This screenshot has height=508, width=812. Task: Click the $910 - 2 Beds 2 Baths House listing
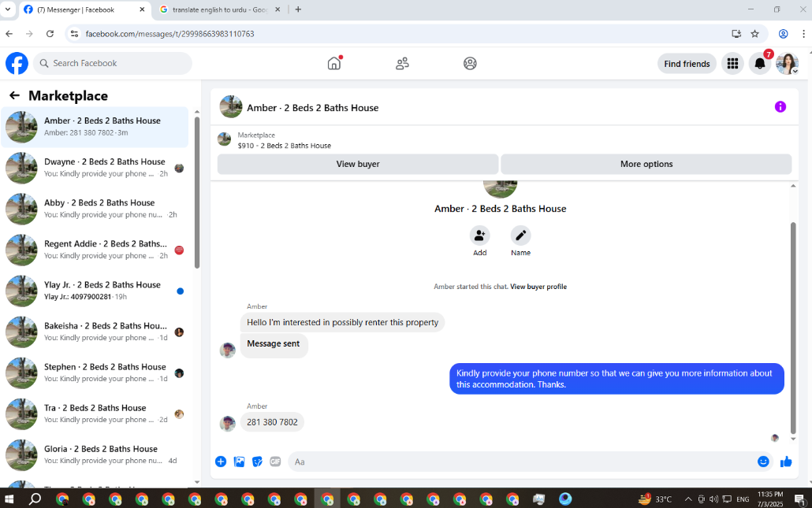[284, 146]
